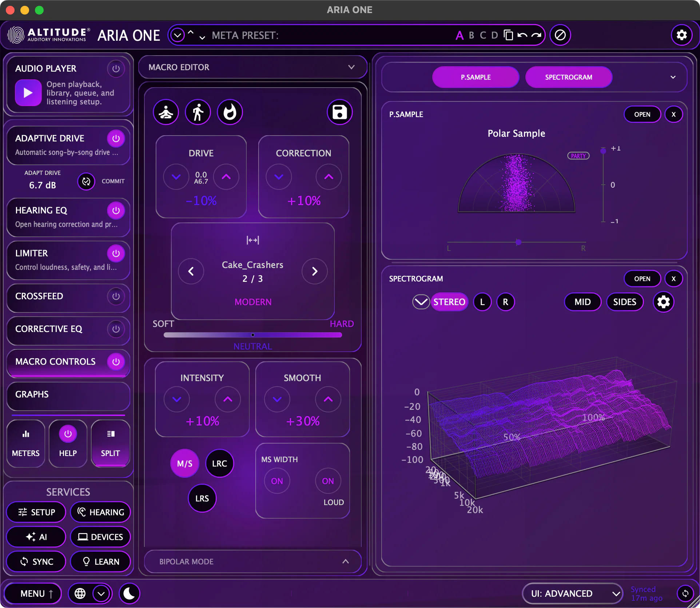Click the bypass circle-slash icon
Viewport: 700px width, 608px height.
click(560, 35)
